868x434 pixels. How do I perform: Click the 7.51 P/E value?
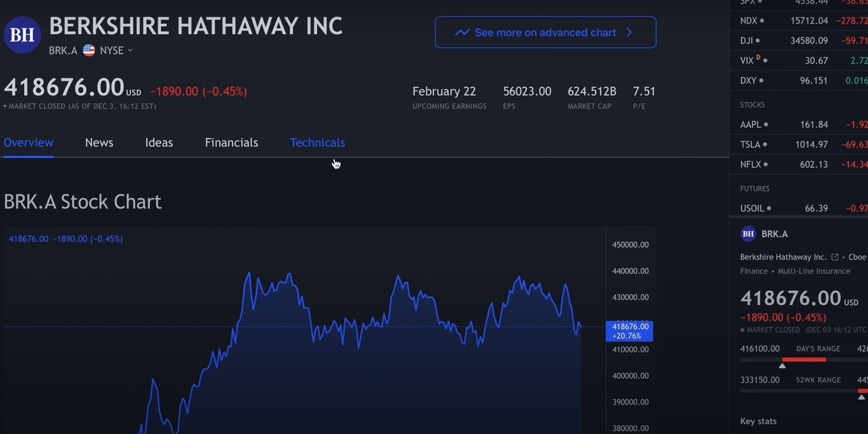(644, 92)
